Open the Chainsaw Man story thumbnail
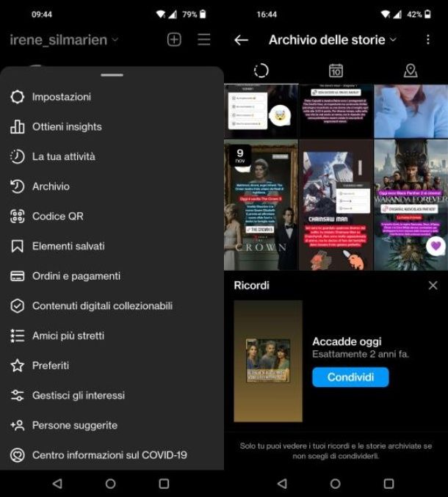 coord(336,205)
